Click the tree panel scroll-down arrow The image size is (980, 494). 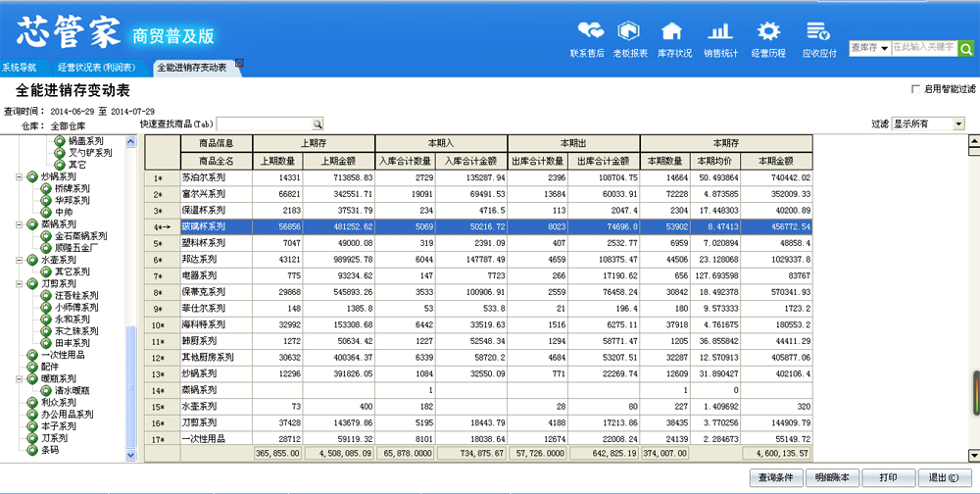pos(130,455)
